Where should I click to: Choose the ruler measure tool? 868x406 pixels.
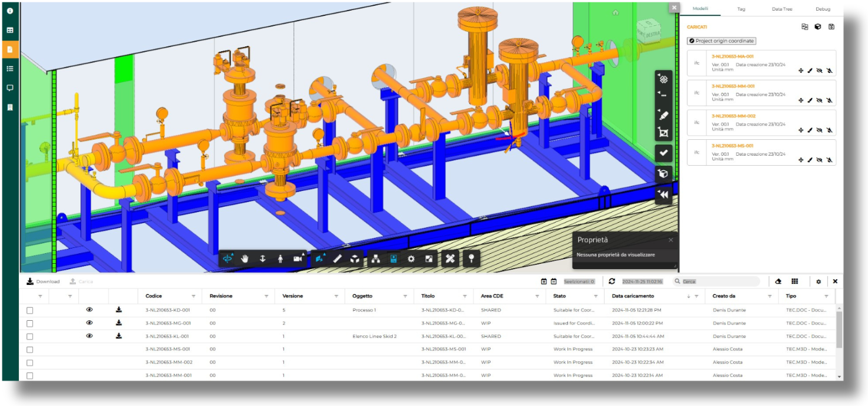(x=338, y=259)
